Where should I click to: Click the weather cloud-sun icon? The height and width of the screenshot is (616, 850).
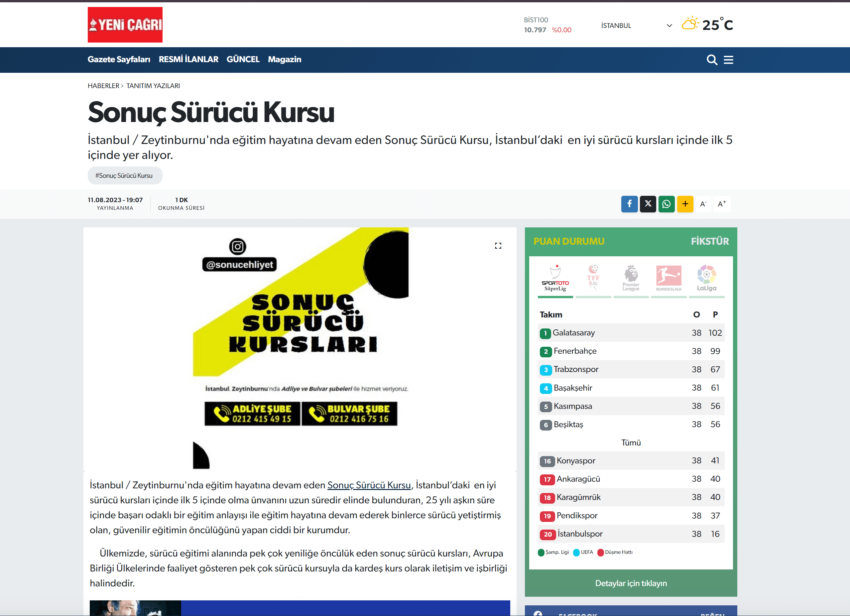690,24
